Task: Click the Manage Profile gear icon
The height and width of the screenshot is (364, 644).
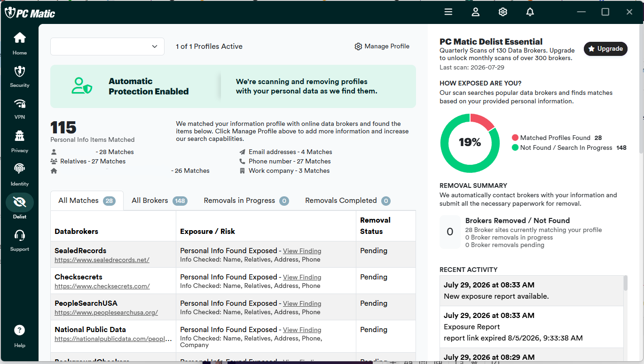Action: 358,46
